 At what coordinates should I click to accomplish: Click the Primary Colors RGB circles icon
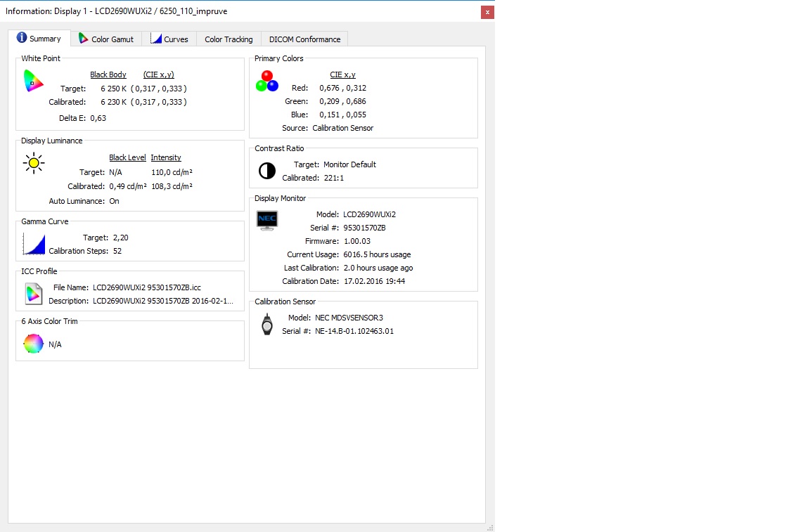click(x=267, y=82)
